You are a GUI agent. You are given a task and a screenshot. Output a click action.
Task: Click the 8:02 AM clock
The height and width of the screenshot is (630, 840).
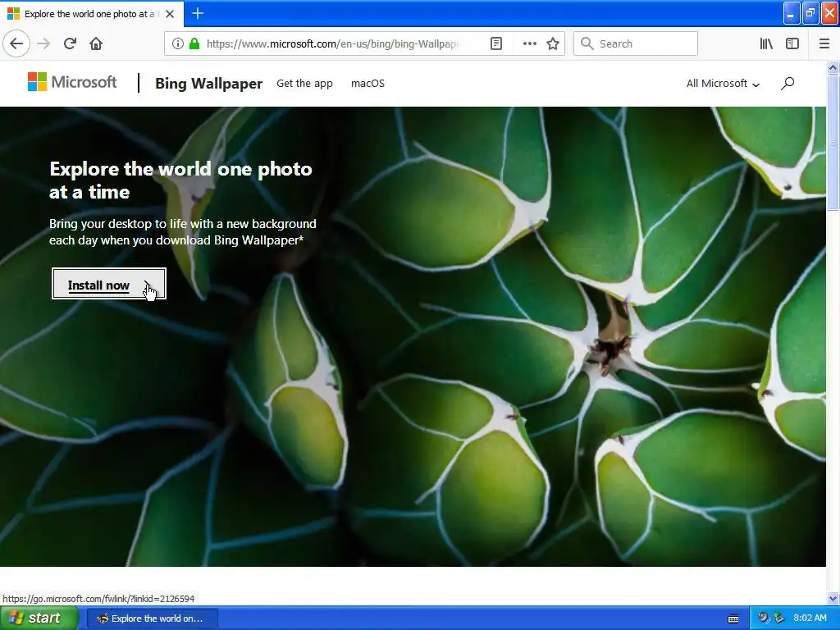coord(810,618)
